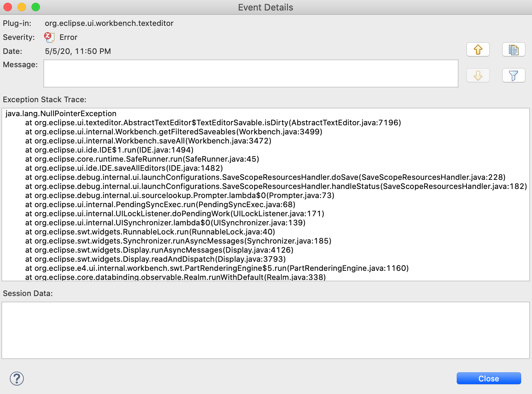Select the java.lang.NullPointerException line
This screenshot has height=394, width=532.
tap(61, 114)
